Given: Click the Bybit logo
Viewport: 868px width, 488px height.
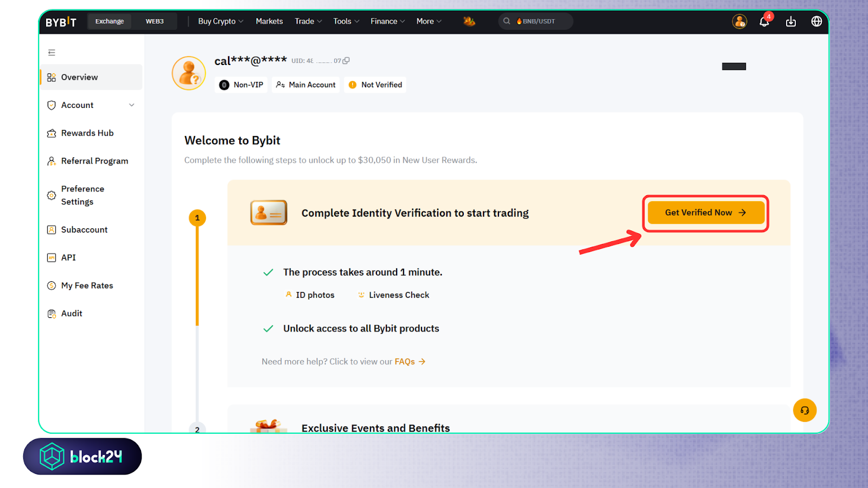Looking at the screenshot, I should tap(61, 22).
